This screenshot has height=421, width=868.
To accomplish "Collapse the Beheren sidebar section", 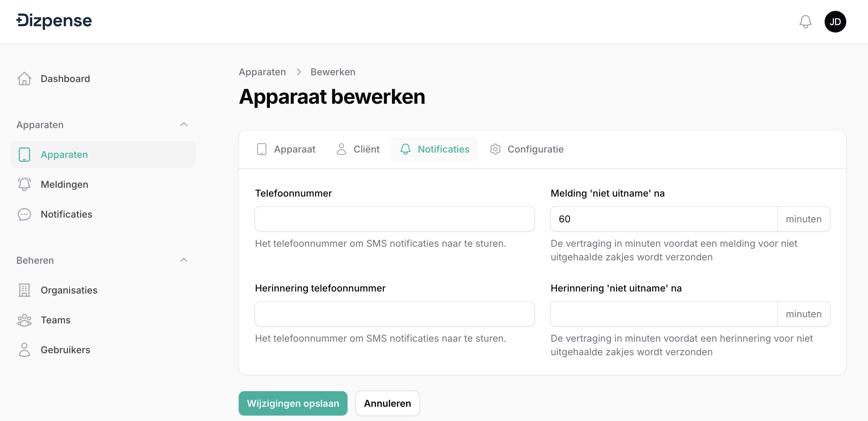I will coord(184,260).
